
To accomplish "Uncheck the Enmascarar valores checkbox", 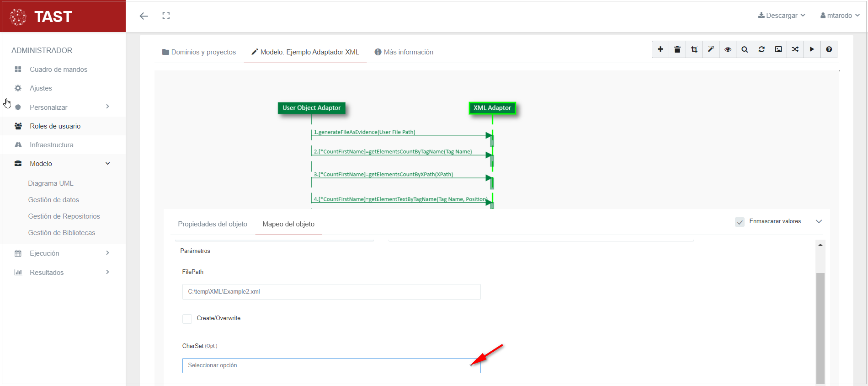I will tap(740, 222).
